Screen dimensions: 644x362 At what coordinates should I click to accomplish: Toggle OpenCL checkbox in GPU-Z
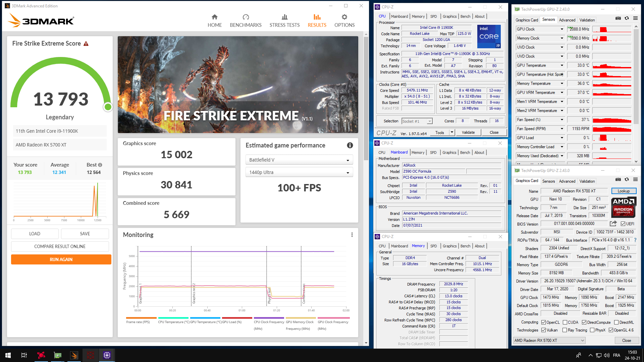tap(544, 322)
